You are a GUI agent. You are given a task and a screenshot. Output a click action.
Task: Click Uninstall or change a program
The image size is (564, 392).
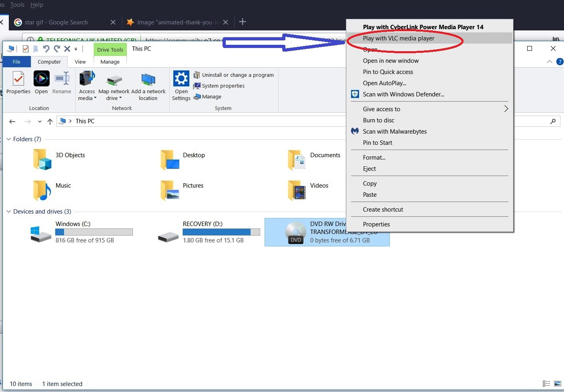pyautogui.click(x=237, y=75)
